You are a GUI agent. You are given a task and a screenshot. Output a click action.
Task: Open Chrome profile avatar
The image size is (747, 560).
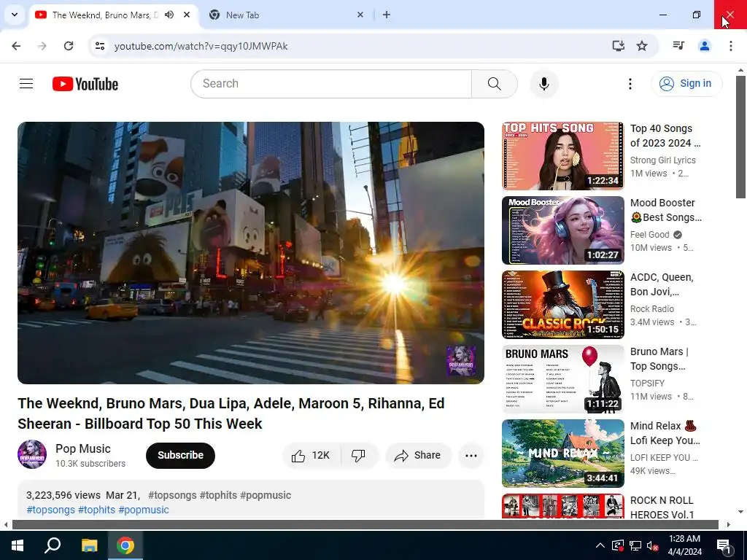704,46
